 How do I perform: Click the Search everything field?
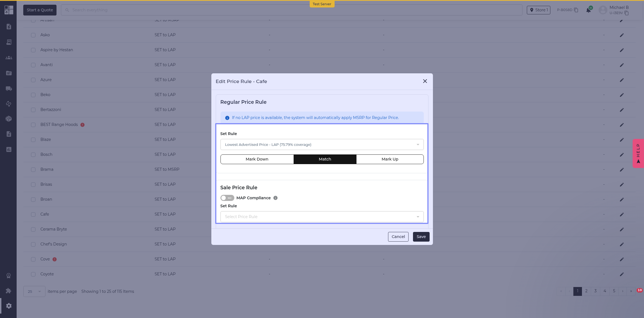coord(291,10)
